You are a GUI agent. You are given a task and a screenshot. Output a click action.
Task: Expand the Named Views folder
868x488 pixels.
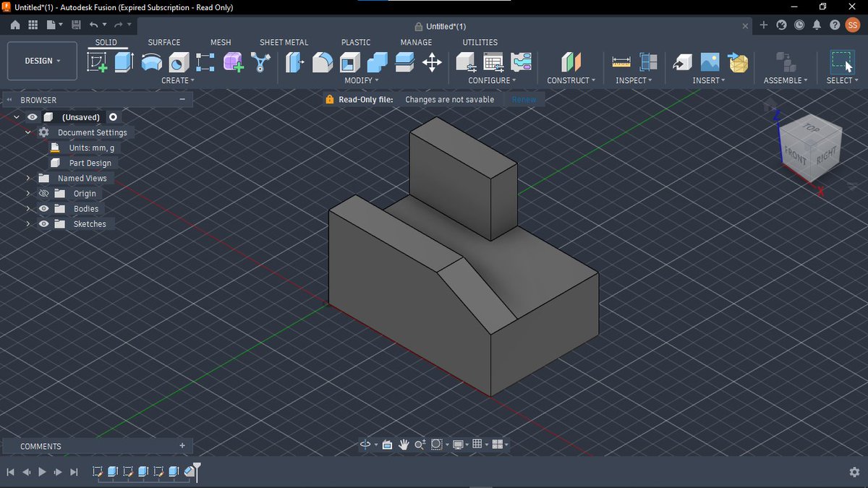[28, 179]
